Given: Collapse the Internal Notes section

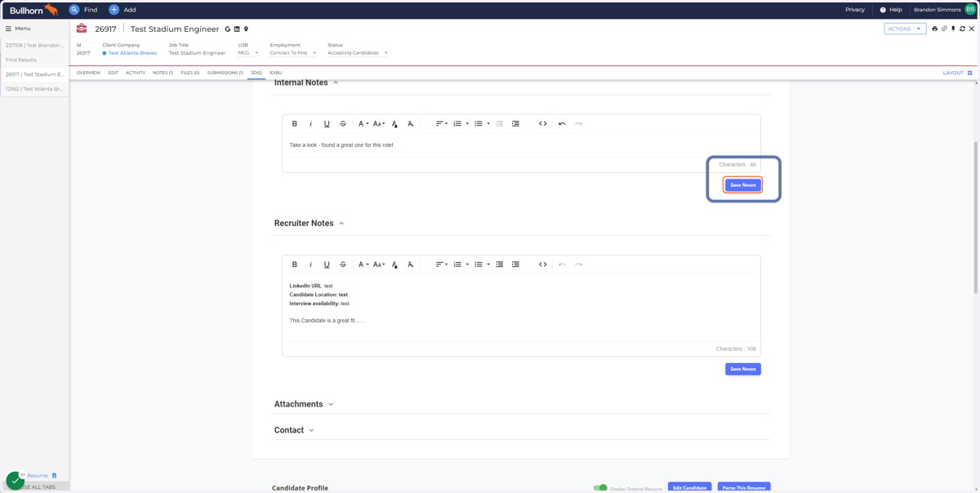Looking at the screenshot, I should coord(336,82).
